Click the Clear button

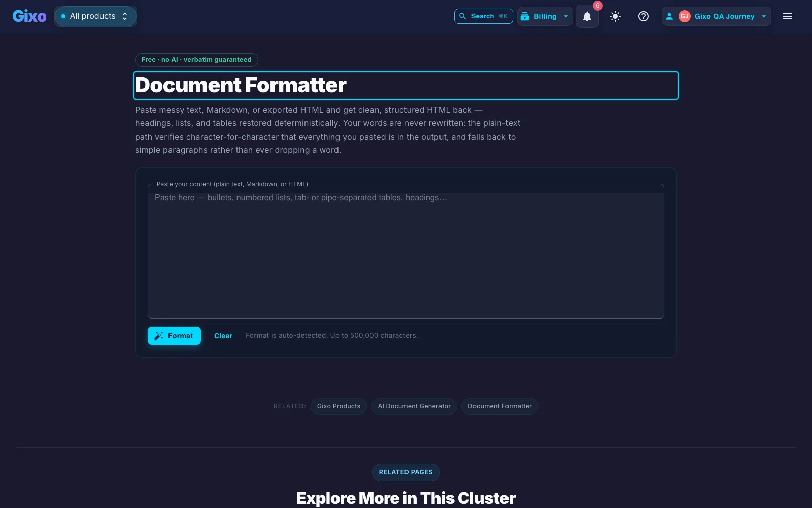(223, 336)
